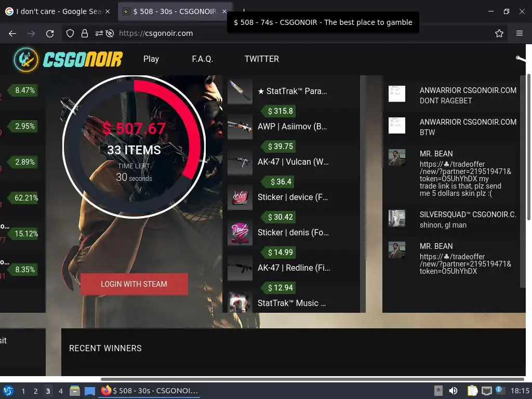Click the Sticker denis item thumbnail

240,232
